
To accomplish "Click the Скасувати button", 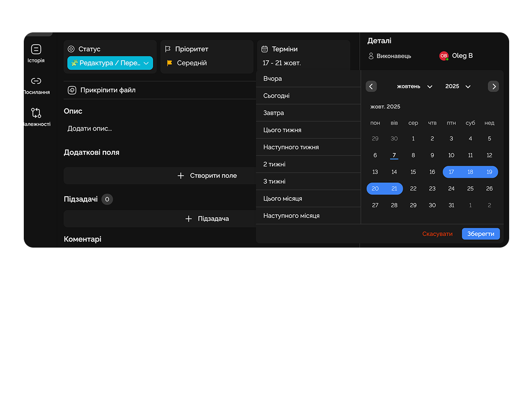I will 437,234.
